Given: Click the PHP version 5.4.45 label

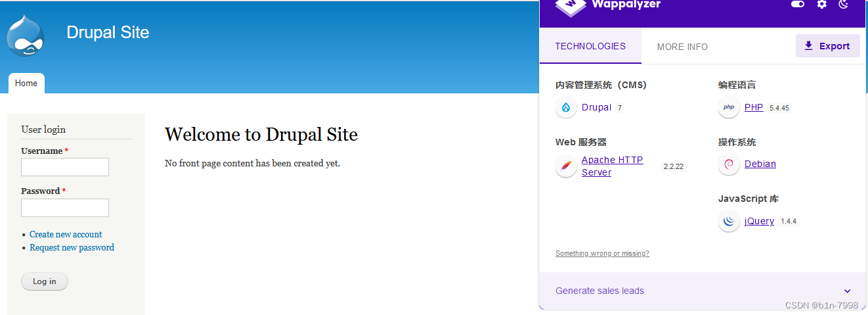Looking at the screenshot, I should click(779, 108).
